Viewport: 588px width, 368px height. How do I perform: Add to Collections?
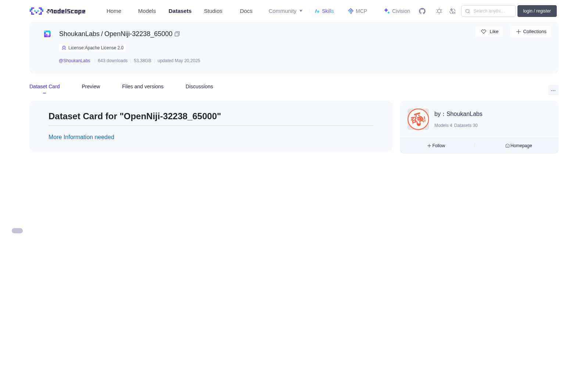tap(531, 32)
